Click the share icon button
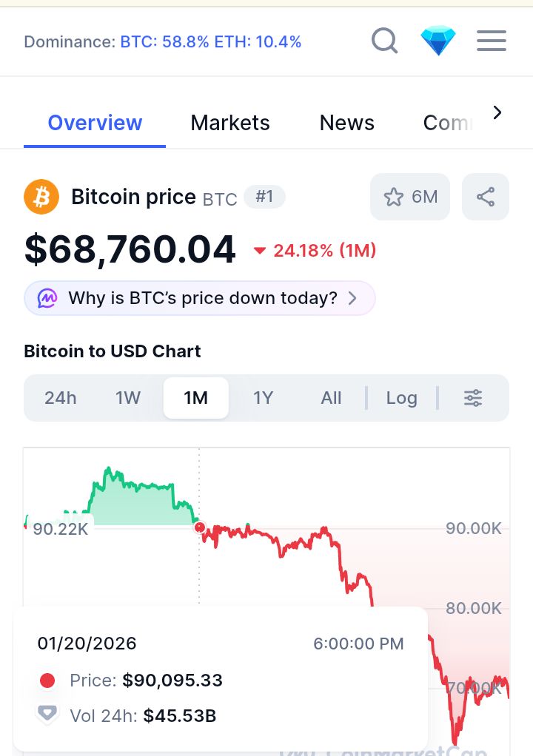Image resolution: width=533 pixels, height=756 pixels. pyautogui.click(x=486, y=197)
